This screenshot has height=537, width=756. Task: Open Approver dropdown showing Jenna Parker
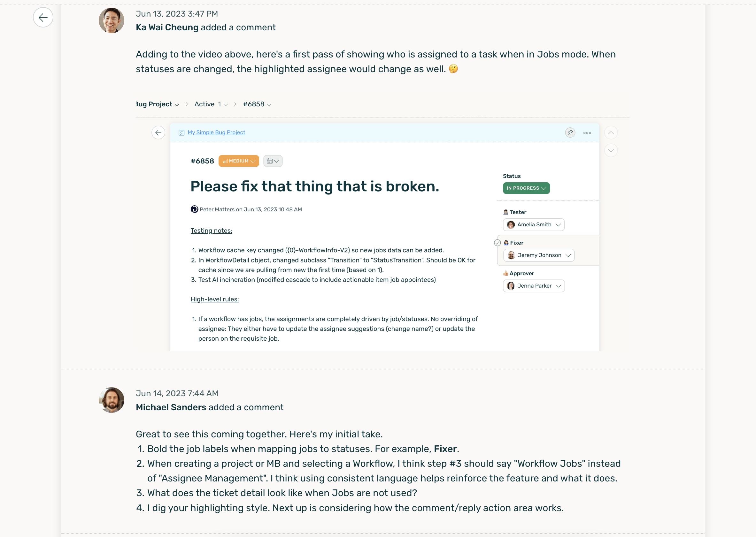pos(533,286)
